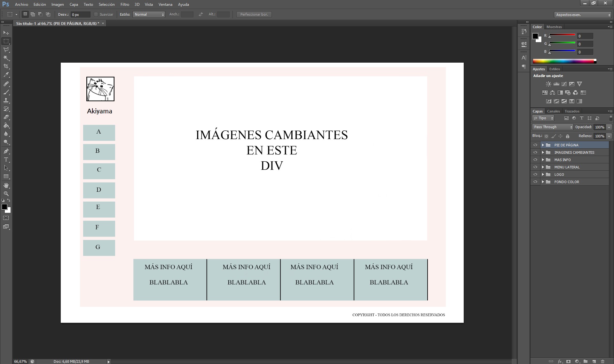Switch to the Muestras tab
The width and height of the screenshot is (614, 364).
coord(554,27)
